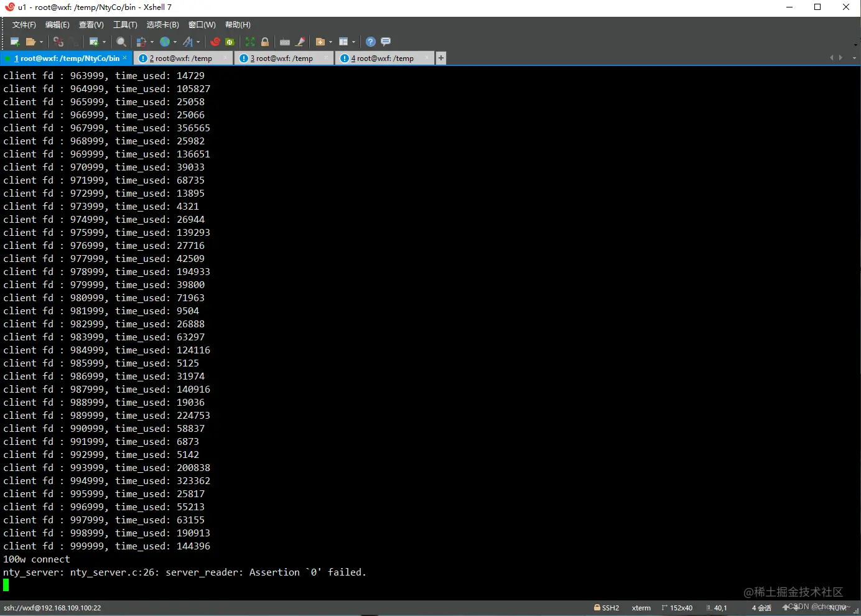This screenshot has width=861, height=616.
Task: Click the line with fd 999999
Action: point(106,546)
